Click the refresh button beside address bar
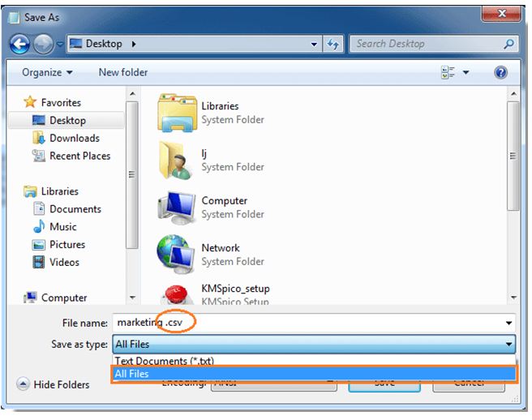Image resolution: width=532 pixels, height=420 pixels. pos(334,44)
